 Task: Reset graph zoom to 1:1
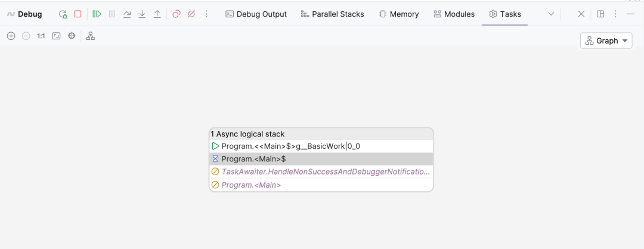click(x=41, y=36)
